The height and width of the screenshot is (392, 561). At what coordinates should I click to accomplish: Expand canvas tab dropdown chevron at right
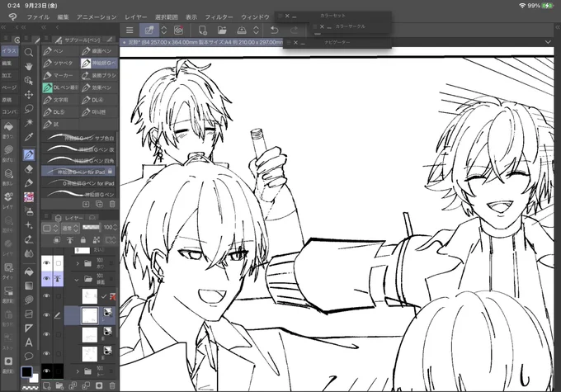coord(548,42)
